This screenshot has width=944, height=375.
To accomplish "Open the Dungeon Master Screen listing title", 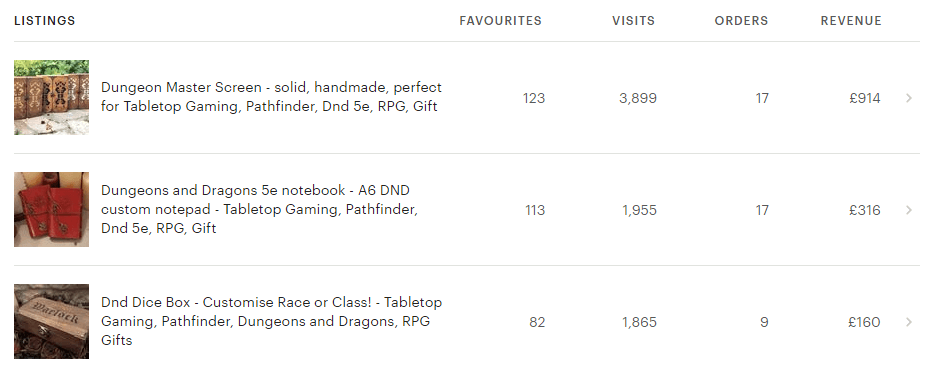I will [272, 97].
